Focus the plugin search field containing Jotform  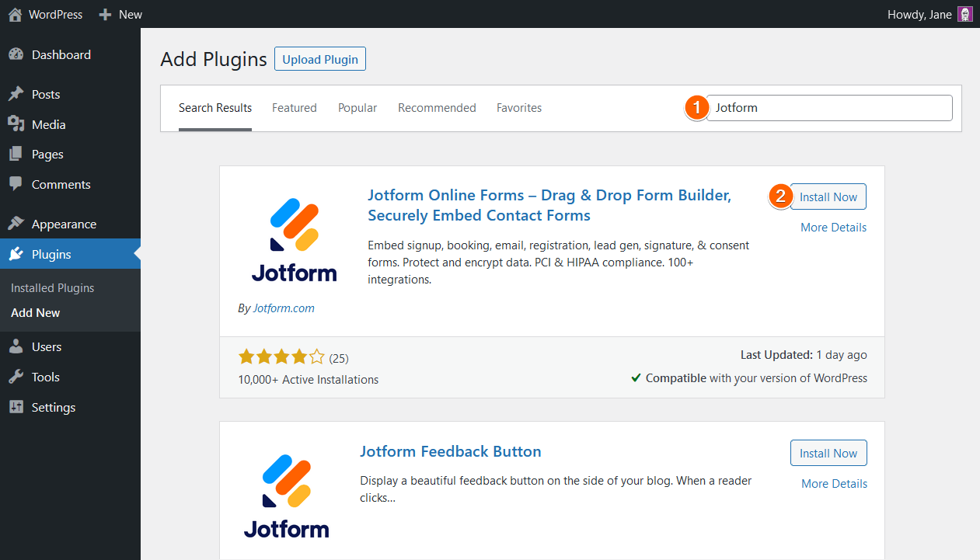click(829, 108)
